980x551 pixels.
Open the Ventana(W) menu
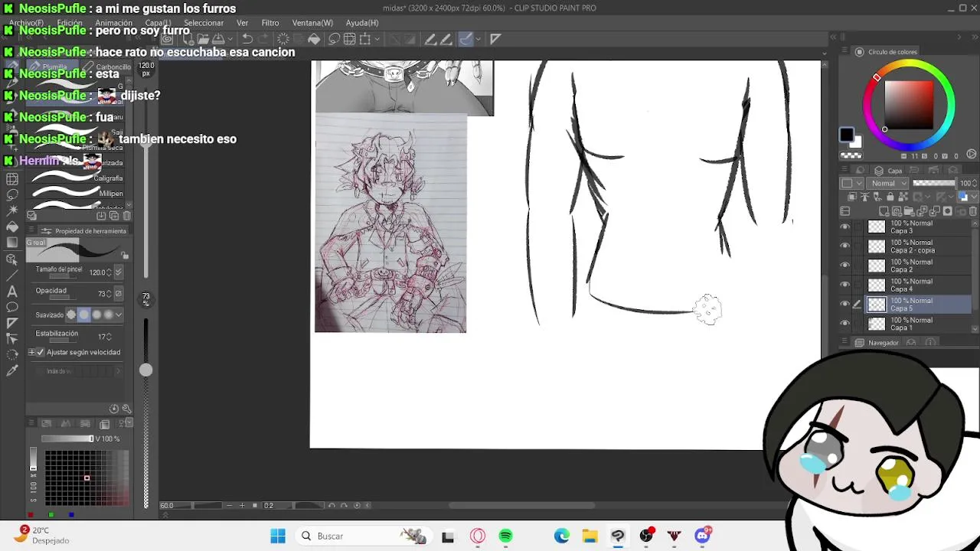tap(312, 23)
